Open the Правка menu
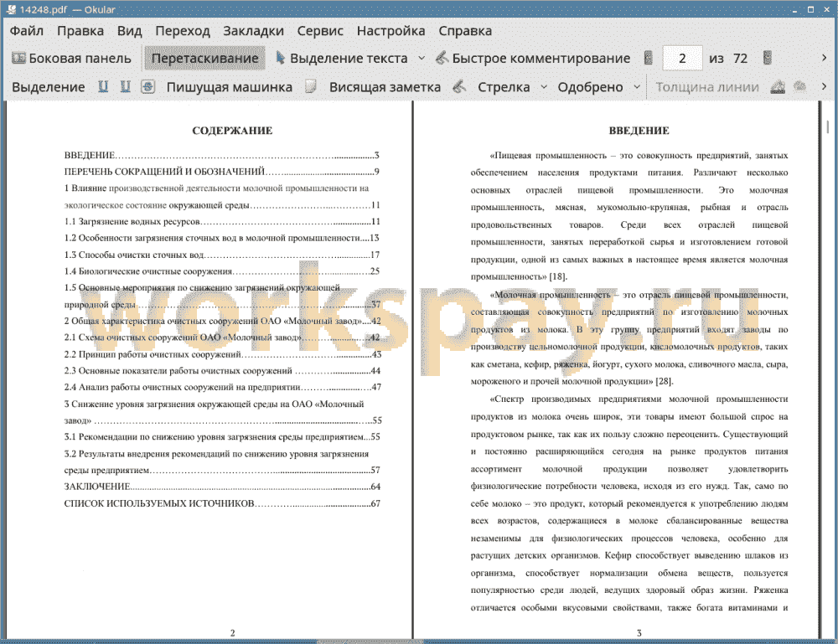Viewport: 838px width, 644px height. point(80,31)
